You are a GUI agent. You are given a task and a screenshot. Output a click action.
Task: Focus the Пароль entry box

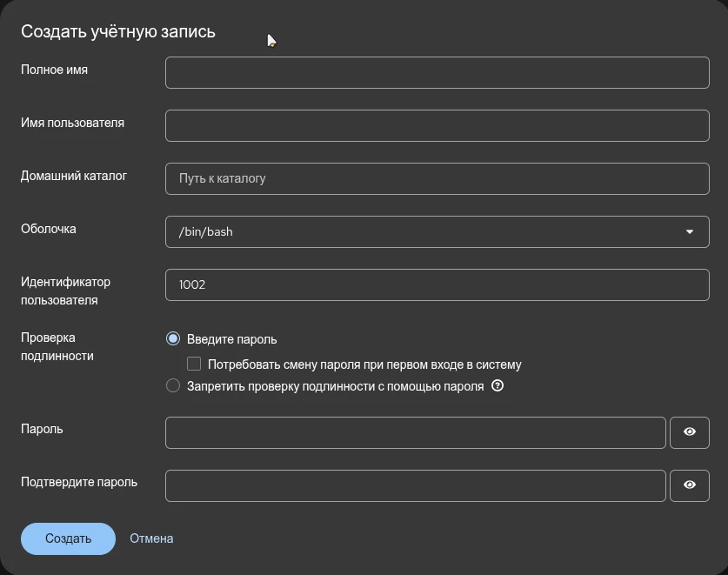[415, 432]
